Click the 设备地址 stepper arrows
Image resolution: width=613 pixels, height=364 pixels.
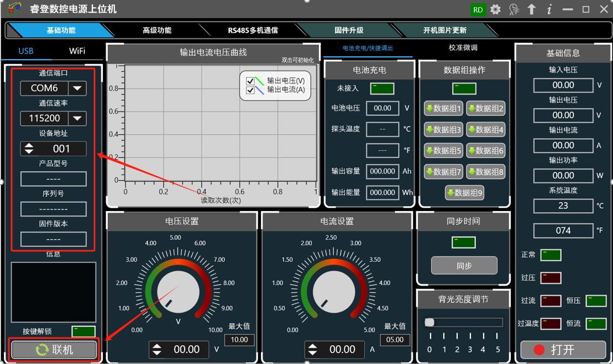coord(29,149)
